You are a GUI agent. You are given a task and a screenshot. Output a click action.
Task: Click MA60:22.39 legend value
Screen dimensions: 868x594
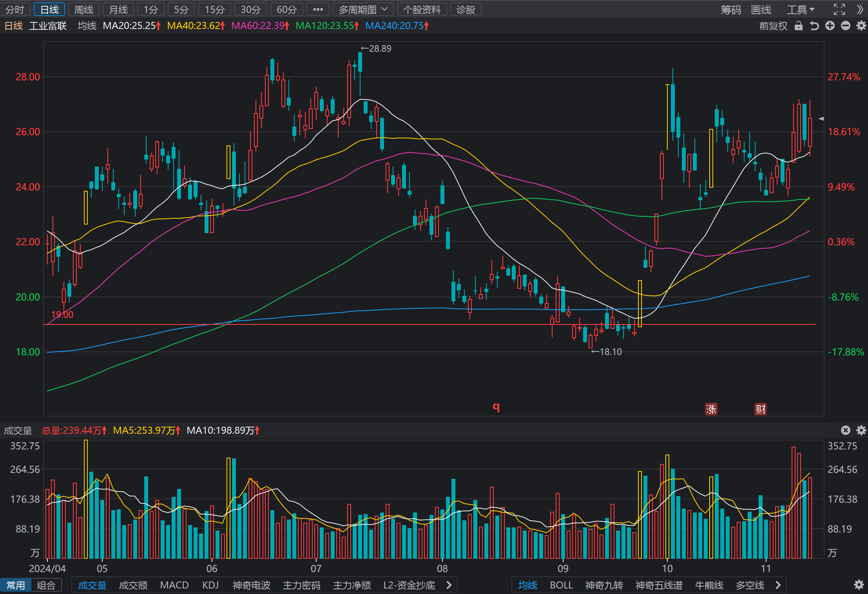pyautogui.click(x=260, y=26)
